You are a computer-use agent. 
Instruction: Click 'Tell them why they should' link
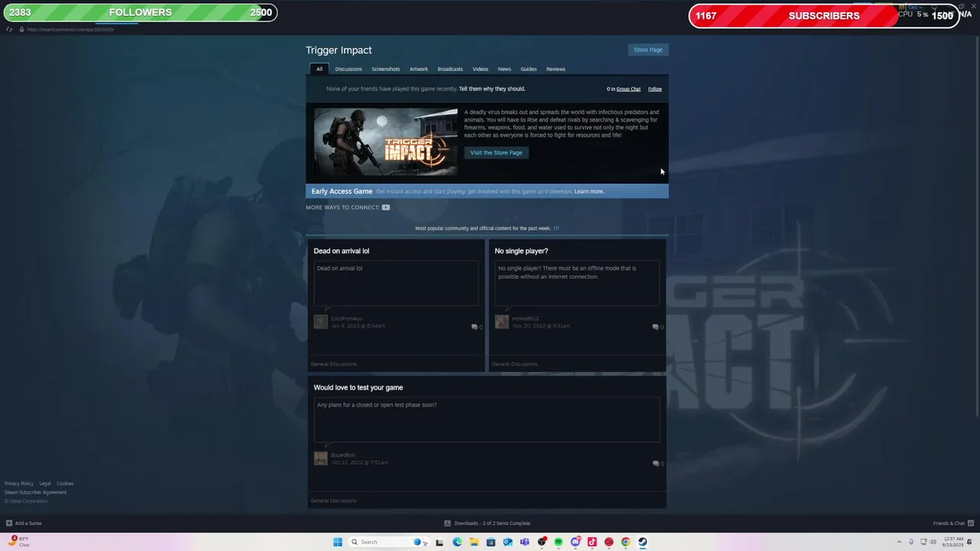(492, 89)
